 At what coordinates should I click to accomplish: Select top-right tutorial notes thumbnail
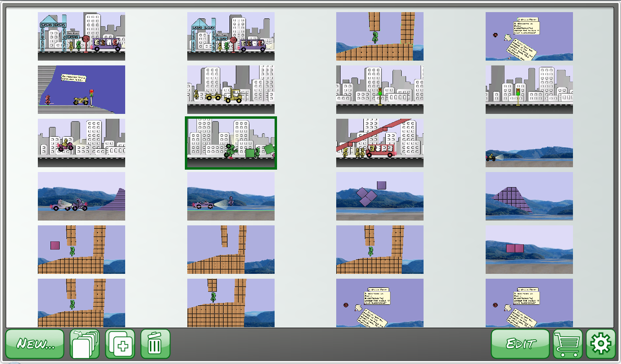(x=529, y=36)
